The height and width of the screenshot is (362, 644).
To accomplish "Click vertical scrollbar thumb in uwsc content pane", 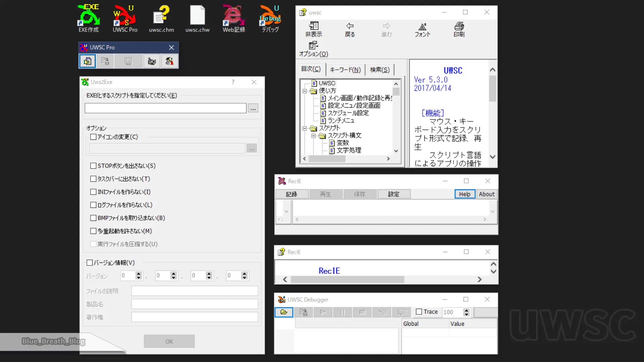I will pyautogui.click(x=492, y=88).
